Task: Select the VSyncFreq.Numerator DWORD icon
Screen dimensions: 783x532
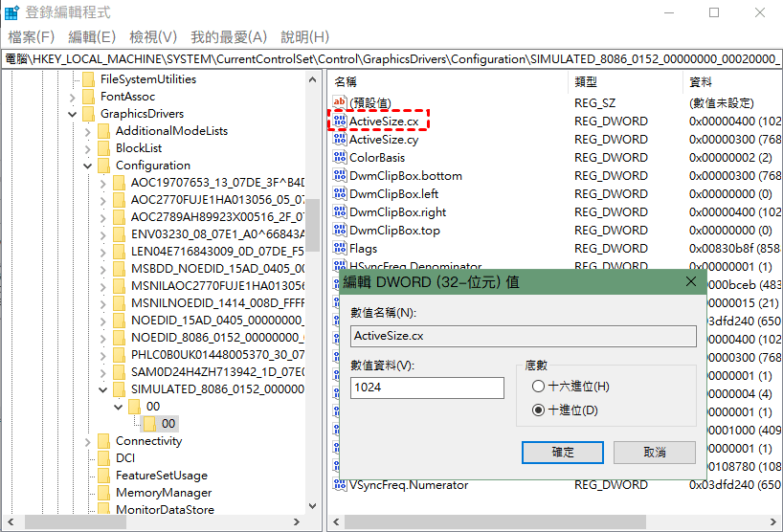Action: coord(340,484)
